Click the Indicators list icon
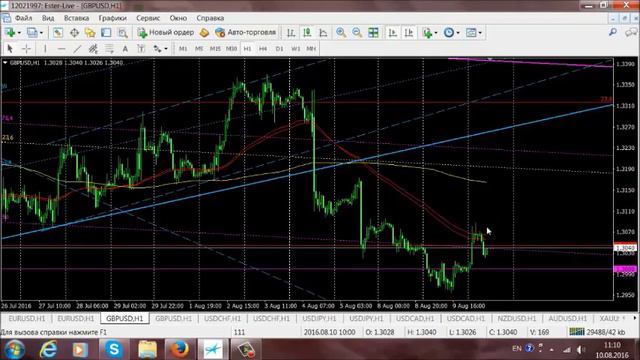This screenshot has height=360, width=640. click(x=427, y=33)
